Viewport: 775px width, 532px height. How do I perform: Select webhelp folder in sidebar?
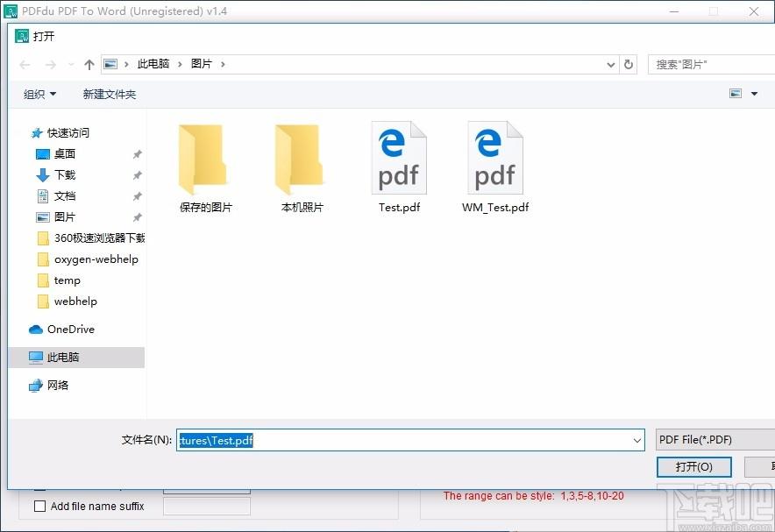(x=67, y=301)
